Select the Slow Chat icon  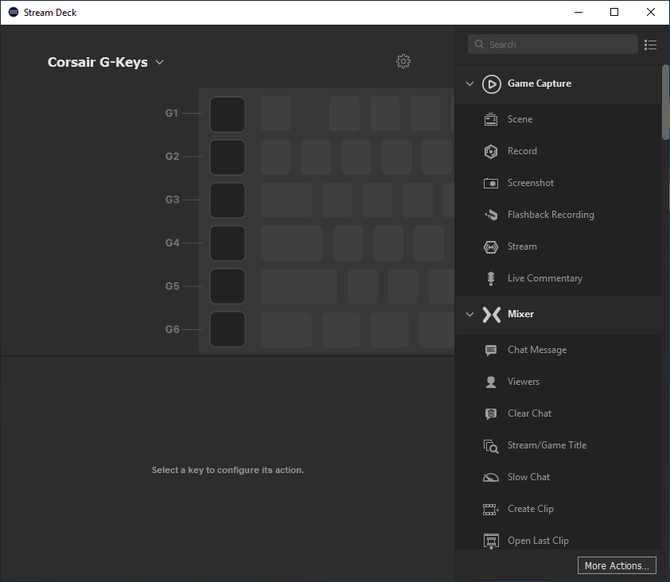pos(491,477)
